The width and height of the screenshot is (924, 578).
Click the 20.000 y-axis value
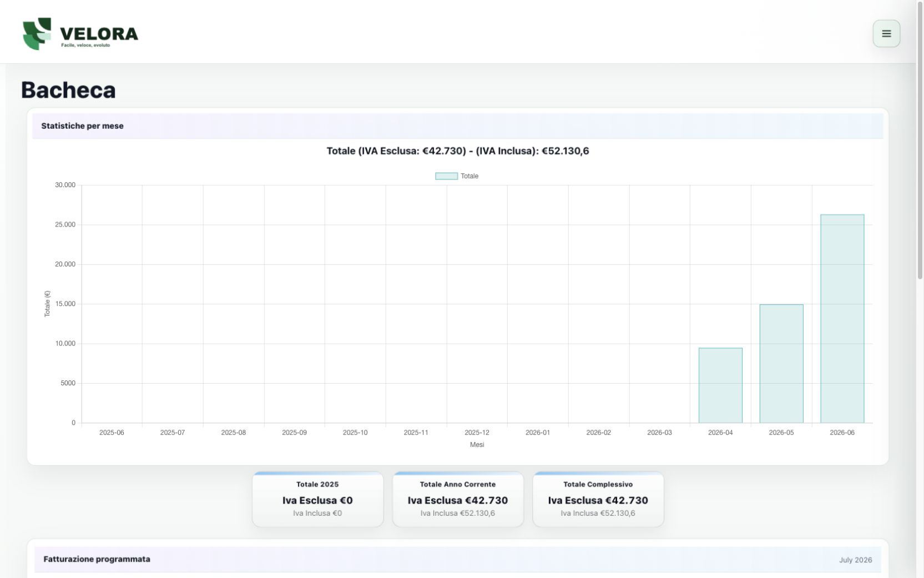pos(65,264)
